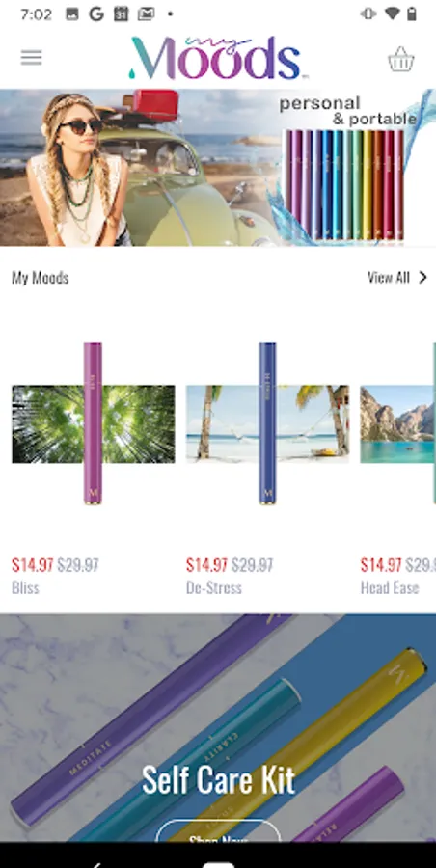Tap the Gmail notification icon in status bar

pyautogui.click(x=146, y=14)
